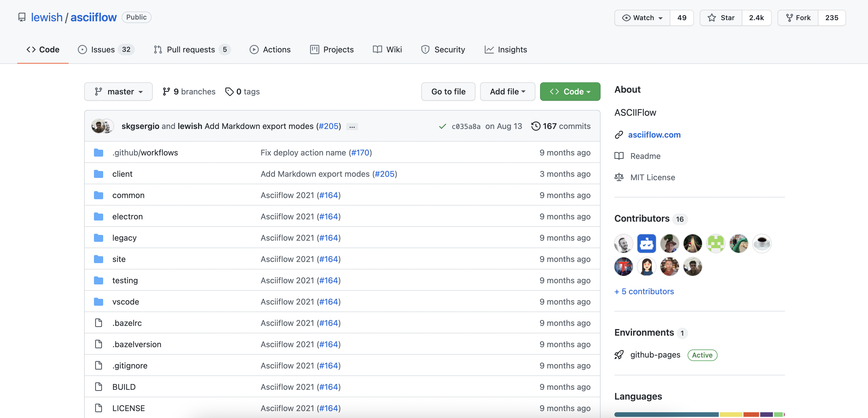Click the coffee cup contributor avatar
This screenshot has height=418, width=868.
[762, 243]
